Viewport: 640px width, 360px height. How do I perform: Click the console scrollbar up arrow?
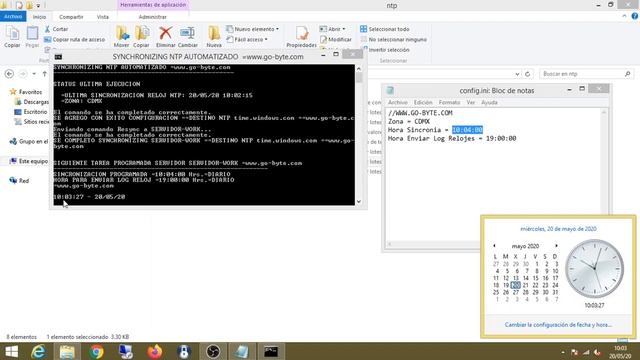click(x=359, y=68)
